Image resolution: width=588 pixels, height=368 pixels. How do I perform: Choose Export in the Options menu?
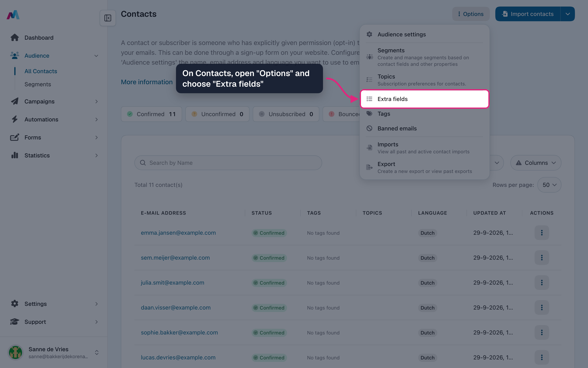tap(424, 167)
